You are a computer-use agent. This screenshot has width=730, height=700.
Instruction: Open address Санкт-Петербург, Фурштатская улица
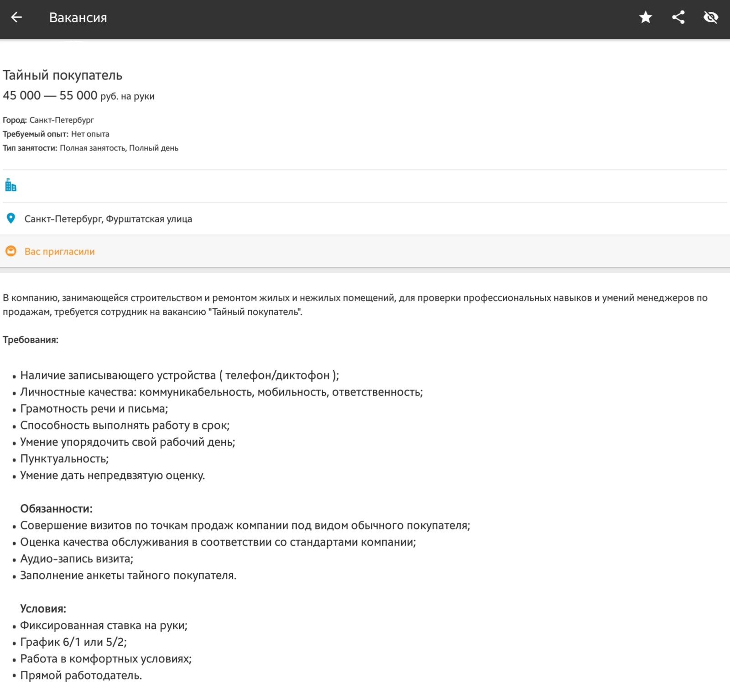(x=108, y=219)
